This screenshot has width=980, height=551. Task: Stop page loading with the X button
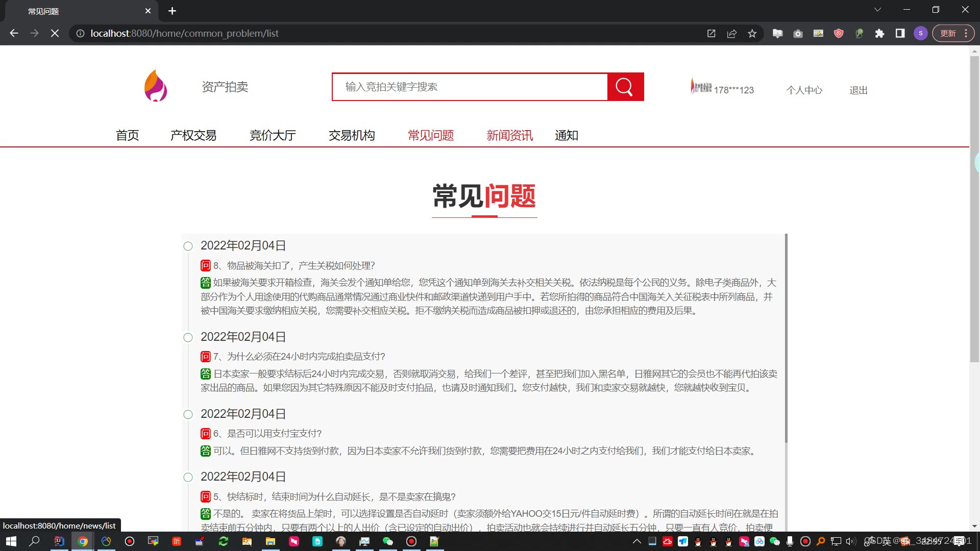[x=55, y=33]
